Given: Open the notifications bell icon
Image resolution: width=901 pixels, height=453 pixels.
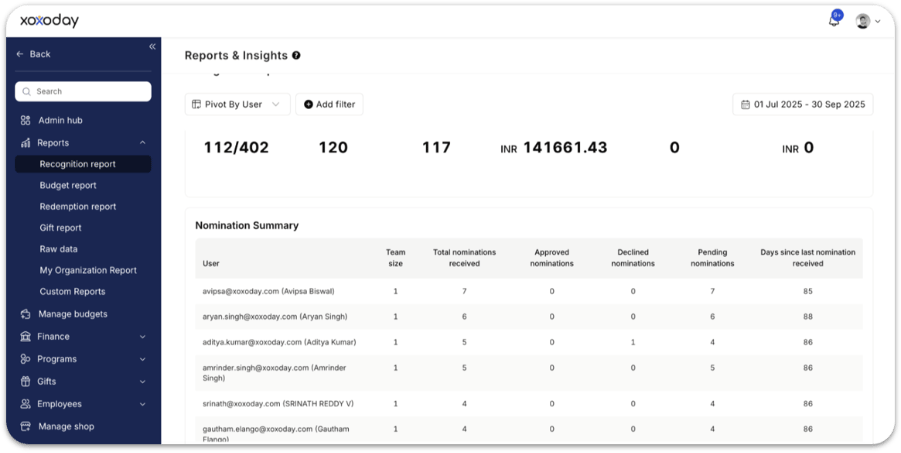Looking at the screenshot, I should click(833, 21).
